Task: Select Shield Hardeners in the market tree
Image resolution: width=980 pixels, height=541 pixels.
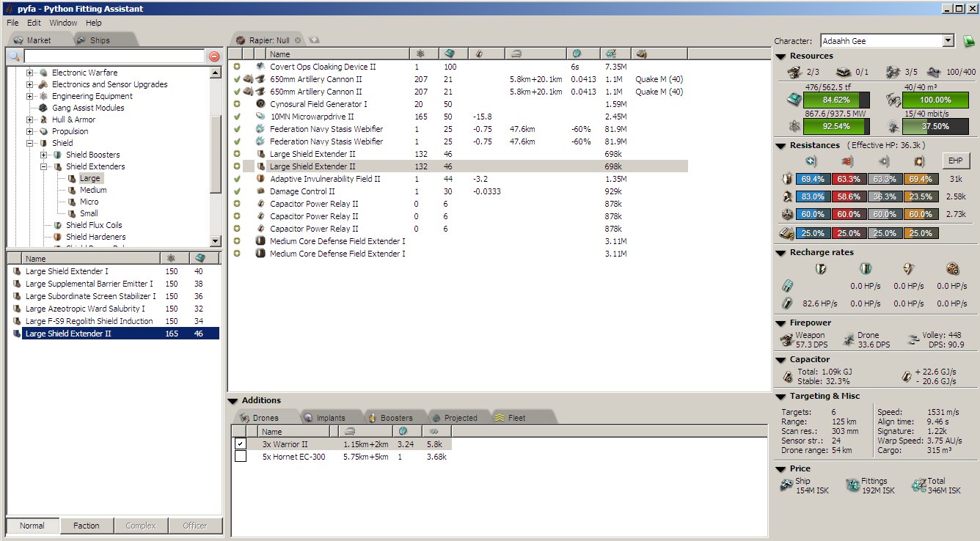Action: tap(95, 237)
